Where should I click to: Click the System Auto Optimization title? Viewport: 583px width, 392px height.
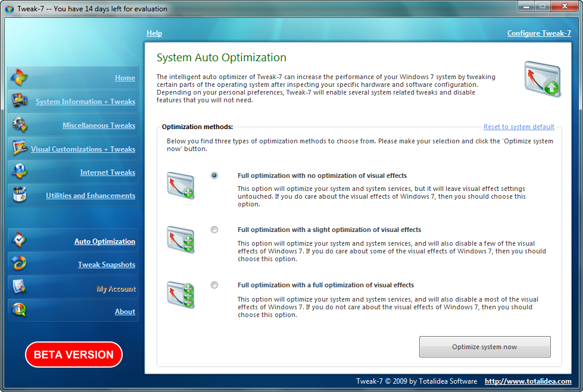(221, 58)
